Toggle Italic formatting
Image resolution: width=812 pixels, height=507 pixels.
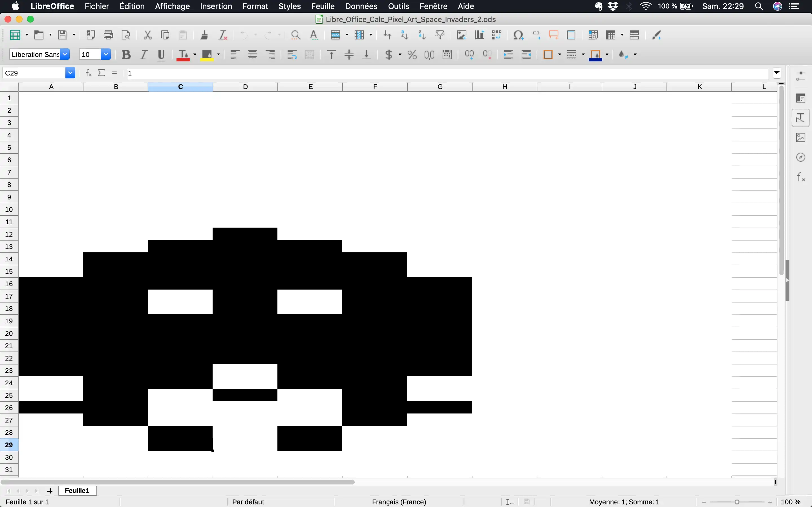[x=144, y=55]
